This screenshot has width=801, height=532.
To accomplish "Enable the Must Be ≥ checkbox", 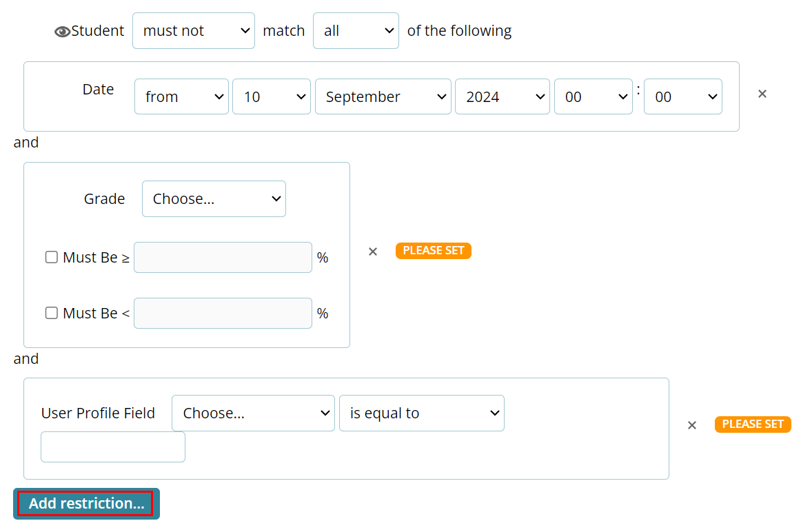I will pyautogui.click(x=52, y=257).
